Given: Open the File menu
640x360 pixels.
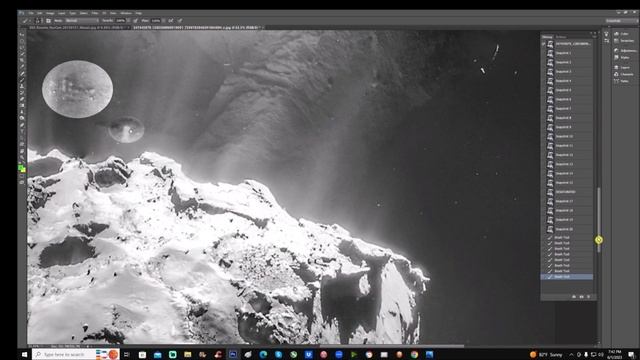Looking at the screenshot, I should (31, 13).
